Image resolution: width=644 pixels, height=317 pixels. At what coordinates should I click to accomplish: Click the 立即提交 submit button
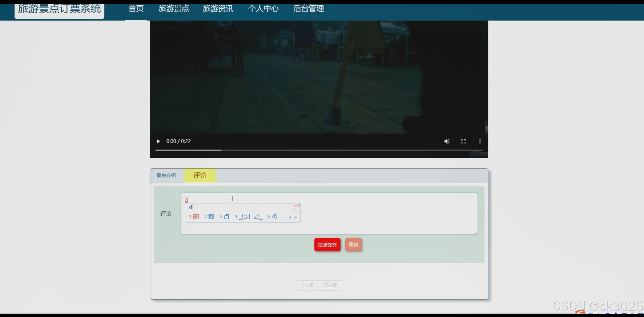tap(327, 245)
